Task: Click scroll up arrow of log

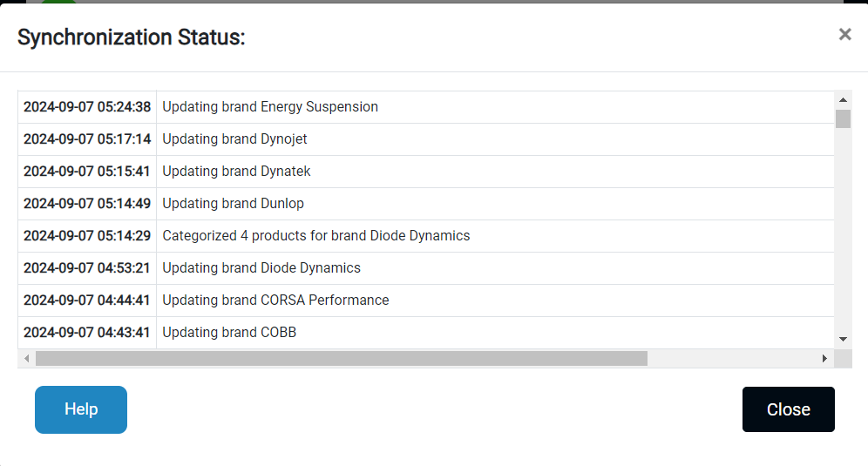Action: pyautogui.click(x=843, y=99)
